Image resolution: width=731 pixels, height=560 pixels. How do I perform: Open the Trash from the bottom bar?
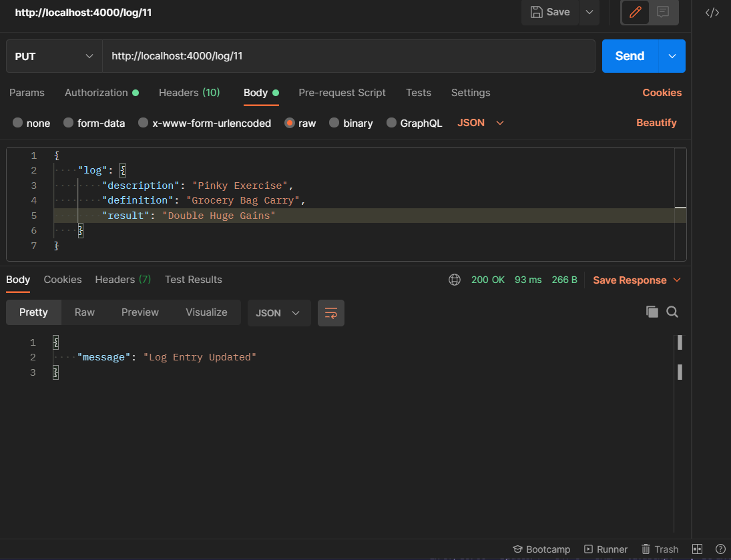tap(660, 549)
